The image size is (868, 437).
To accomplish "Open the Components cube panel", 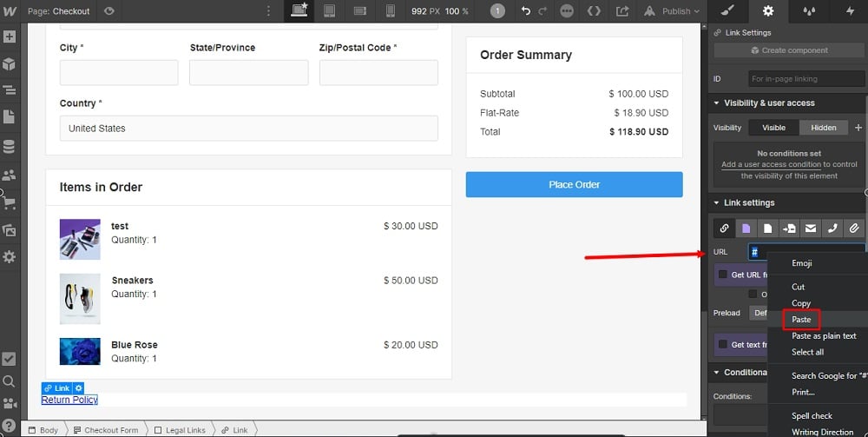I will 10,64.
